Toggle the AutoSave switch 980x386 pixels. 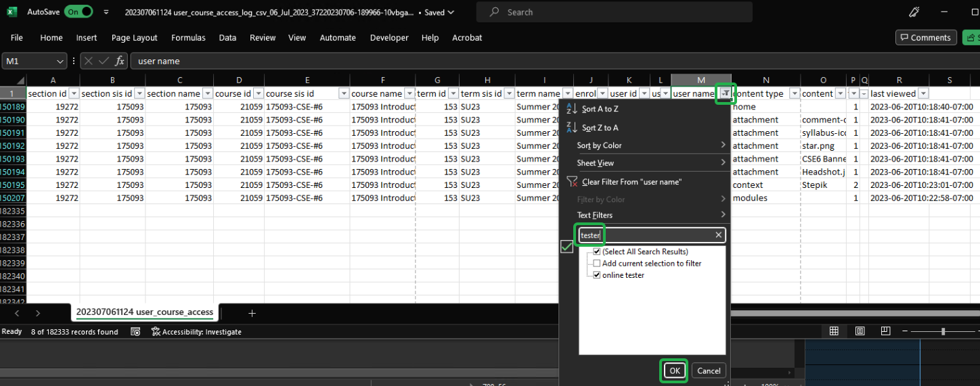[79, 12]
